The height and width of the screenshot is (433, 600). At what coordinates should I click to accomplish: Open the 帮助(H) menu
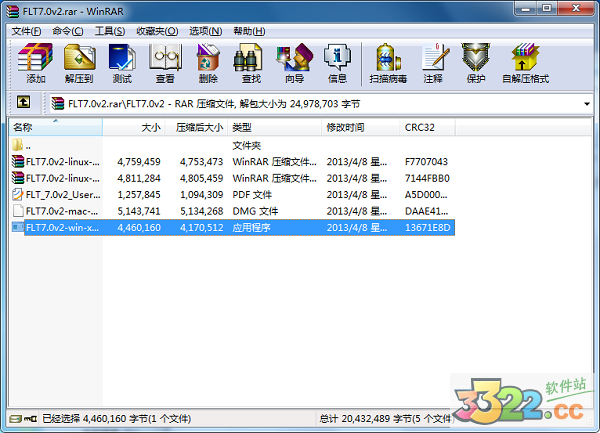[249, 31]
